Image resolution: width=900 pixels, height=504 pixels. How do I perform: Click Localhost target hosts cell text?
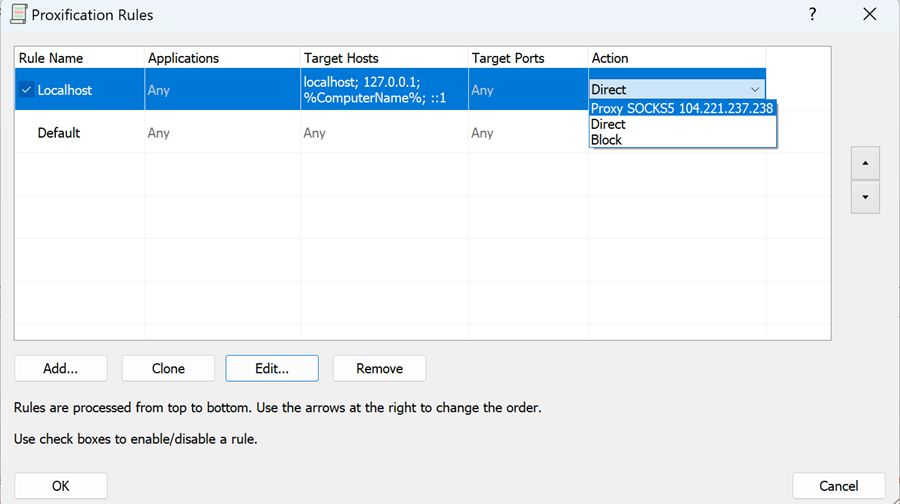(375, 90)
